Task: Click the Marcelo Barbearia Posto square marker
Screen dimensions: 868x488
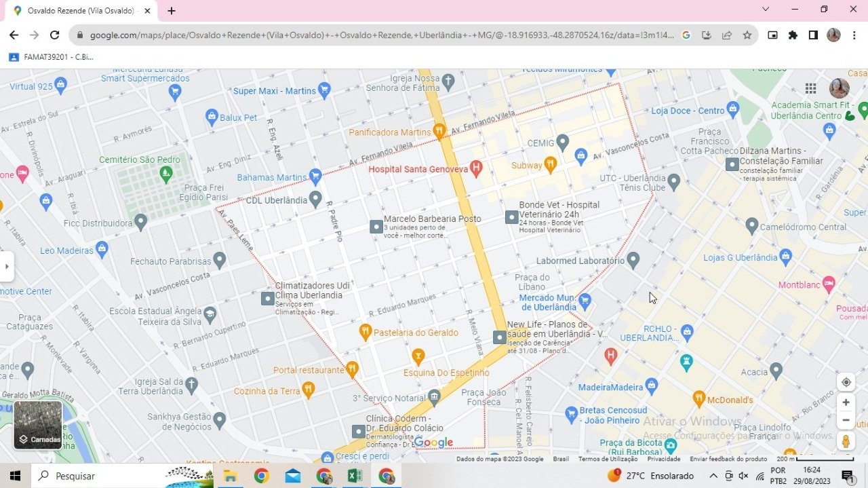Action: pyautogui.click(x=376, y=227)
